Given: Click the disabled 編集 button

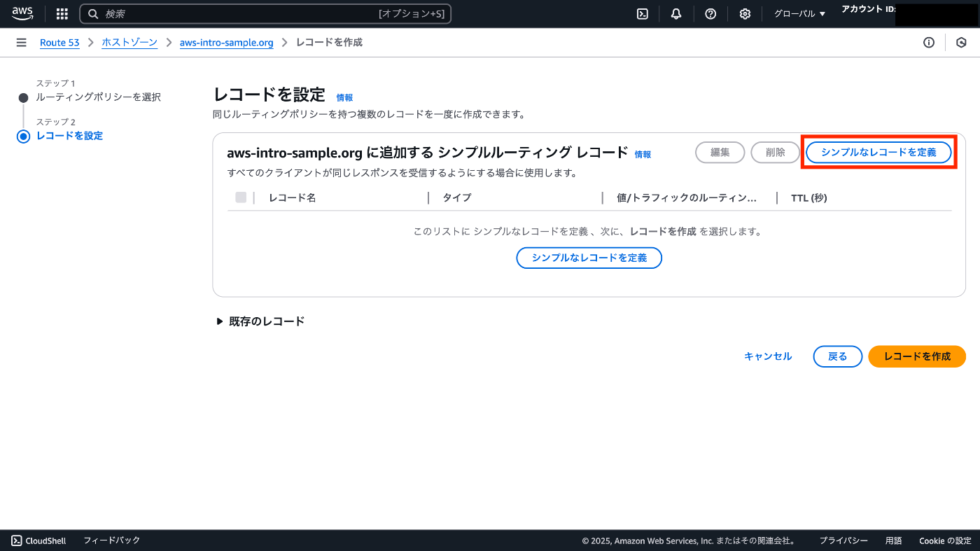Looking at the screenshot, I should coord(720,152).
